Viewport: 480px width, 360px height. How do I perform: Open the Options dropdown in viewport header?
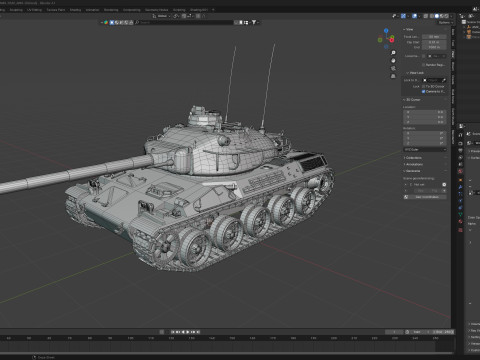(446, 23)
